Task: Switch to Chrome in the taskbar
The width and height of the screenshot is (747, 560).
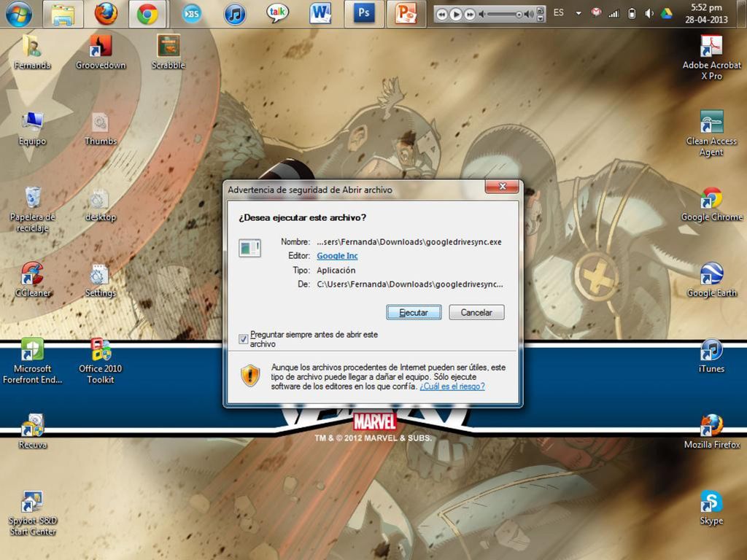Action: point(147,14)
